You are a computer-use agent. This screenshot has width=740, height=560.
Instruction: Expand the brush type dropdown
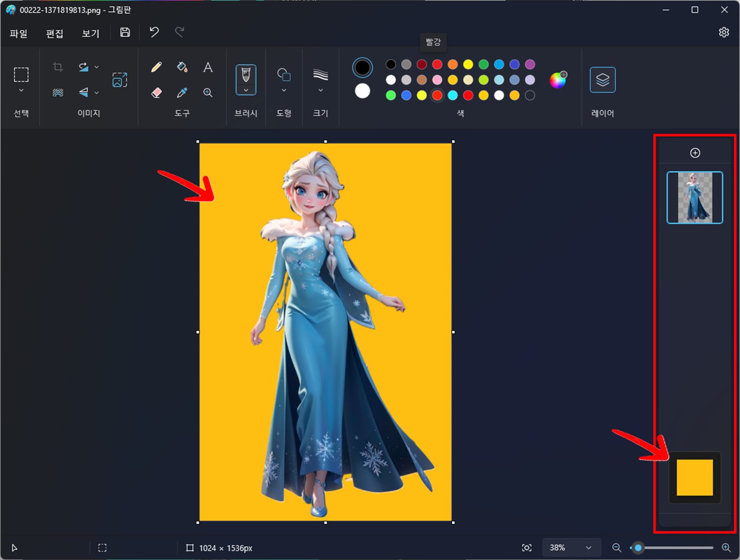[246, 90]
